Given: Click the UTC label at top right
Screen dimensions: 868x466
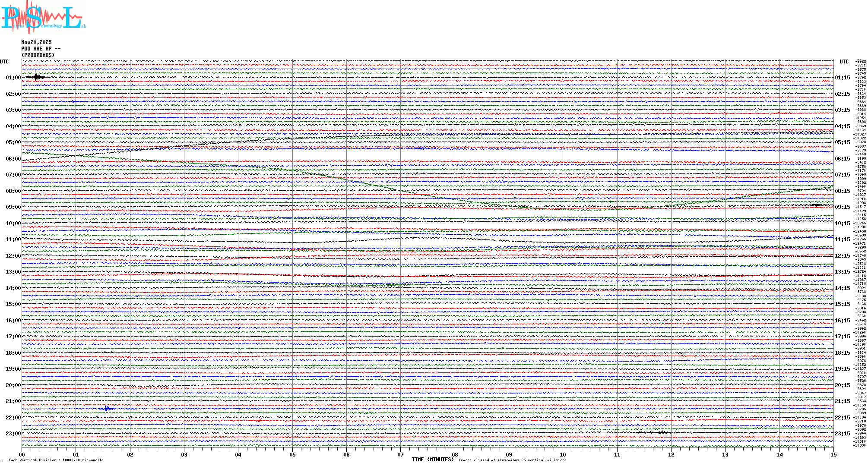Looking at the screenshot, I should (x=844, y=62).
